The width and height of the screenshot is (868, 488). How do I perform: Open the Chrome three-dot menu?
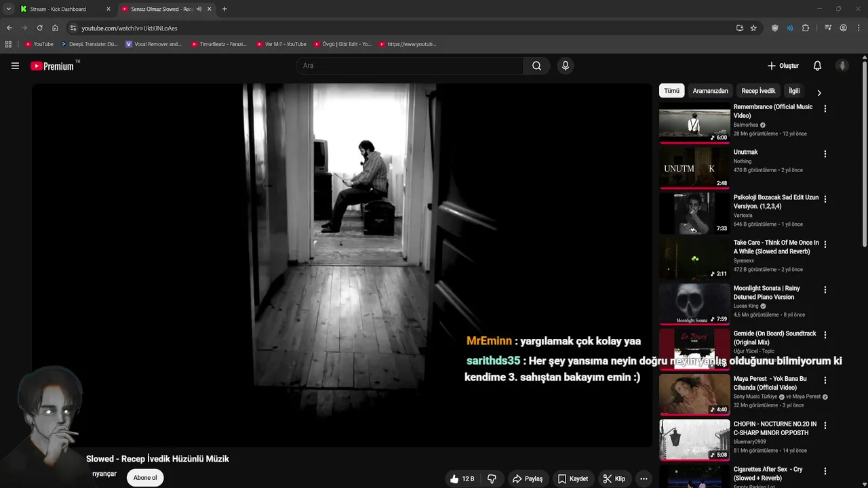pyautogui.click(x=859, y=28)
